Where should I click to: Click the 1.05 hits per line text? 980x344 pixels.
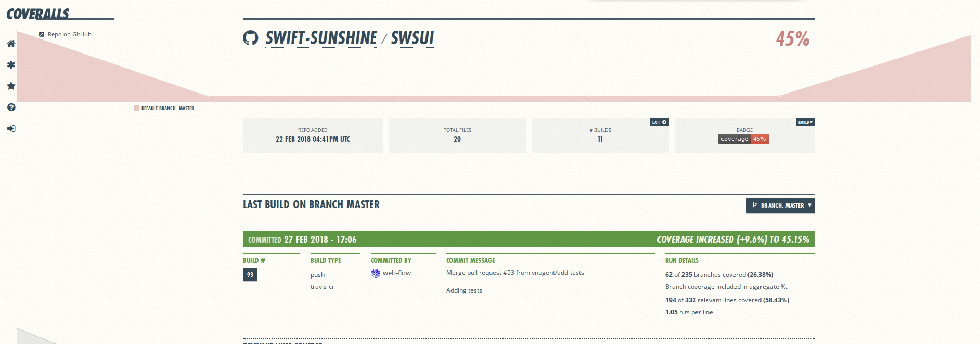[689, 312]
